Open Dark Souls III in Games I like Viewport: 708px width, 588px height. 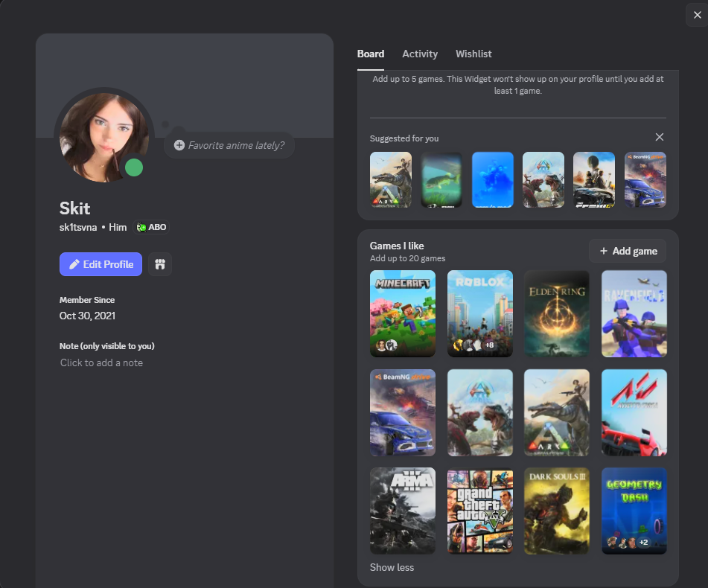(557, 511)
